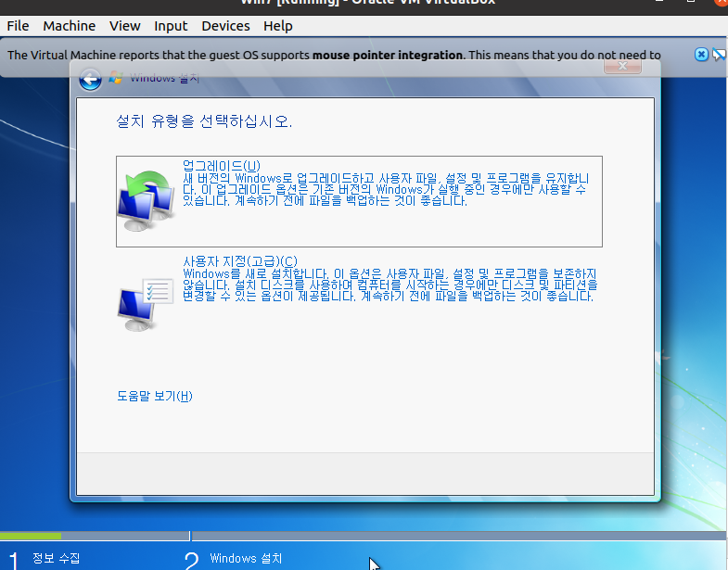Go back using the blue arrow button
Screen dimensions: 728x570
click(91, 80)
